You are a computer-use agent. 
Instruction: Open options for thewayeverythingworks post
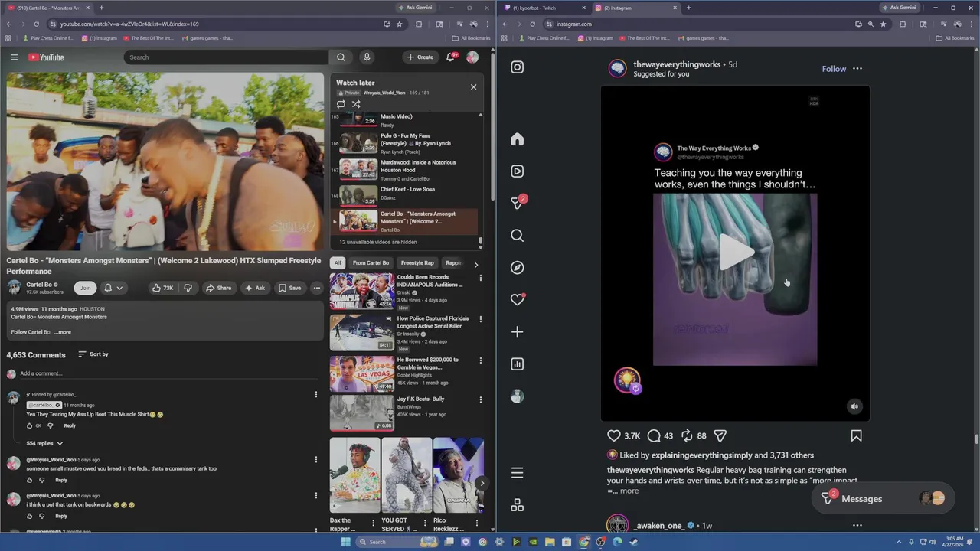point(857,69)
